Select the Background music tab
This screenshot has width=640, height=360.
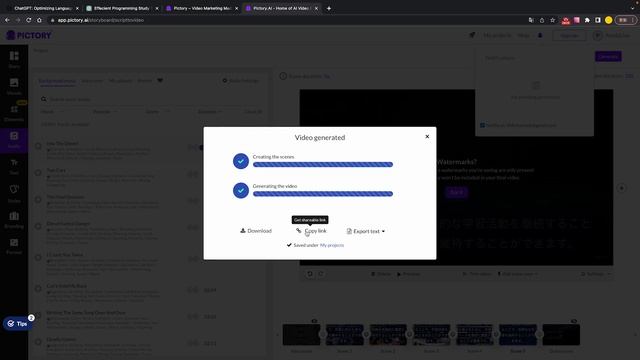57,81
